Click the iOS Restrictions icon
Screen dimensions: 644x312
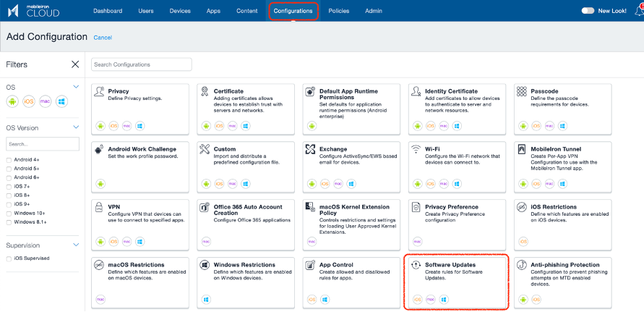522,208
